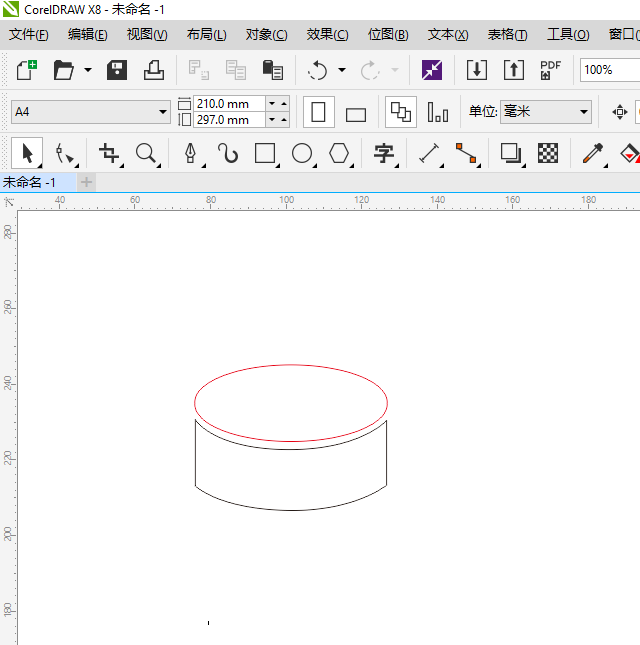Set page to landscape orientation
This screenshot has height=645, width=640.
[356, 113]
